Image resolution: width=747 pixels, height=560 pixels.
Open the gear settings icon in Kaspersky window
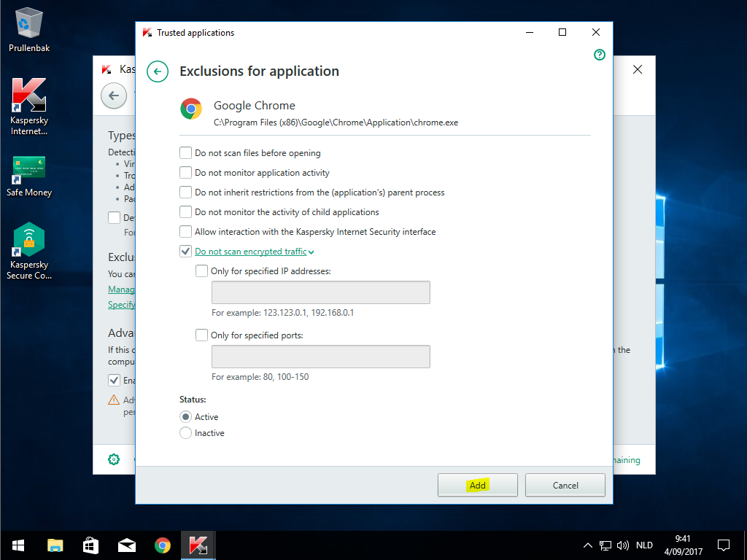point(114,459)
